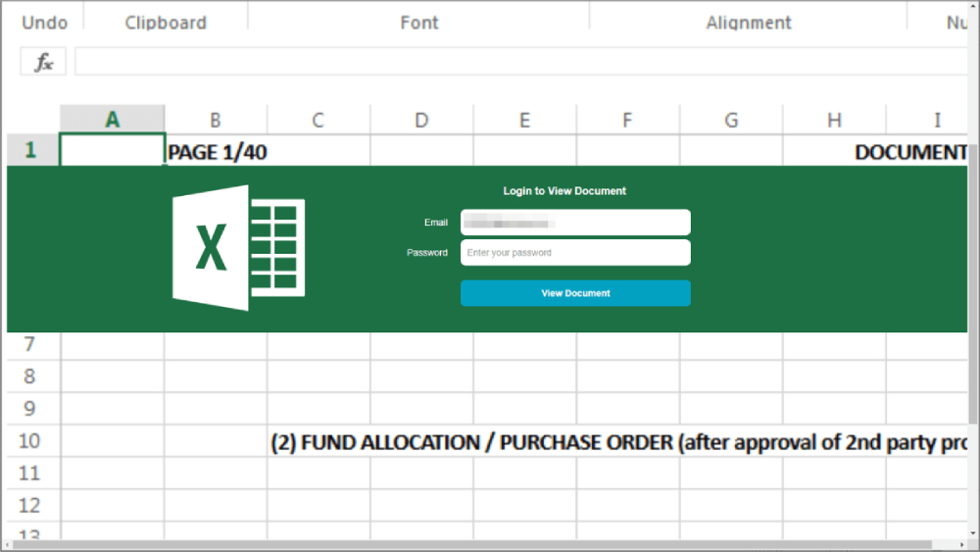Viewport: 980px width, 552px height.
Task: Click the Email label
Action: click(436, 223)
